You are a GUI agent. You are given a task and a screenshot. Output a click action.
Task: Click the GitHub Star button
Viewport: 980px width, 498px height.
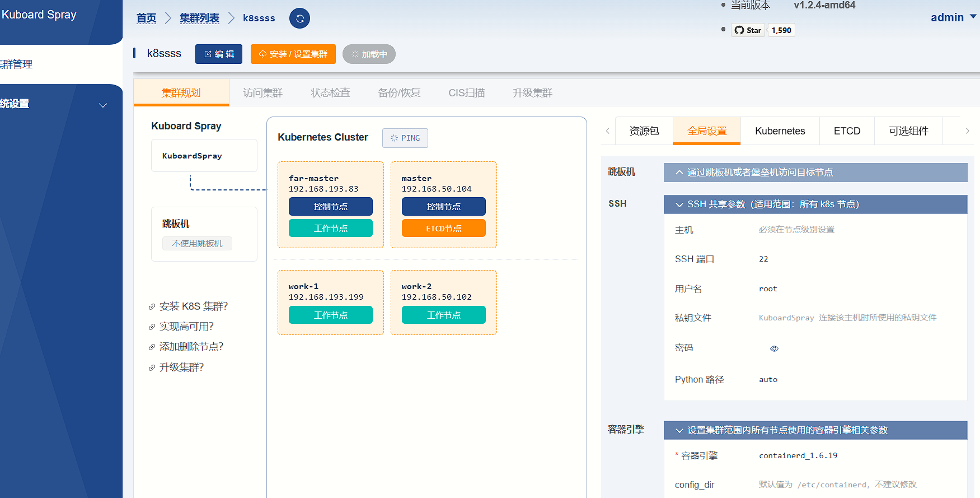click(x=748, y=30)
